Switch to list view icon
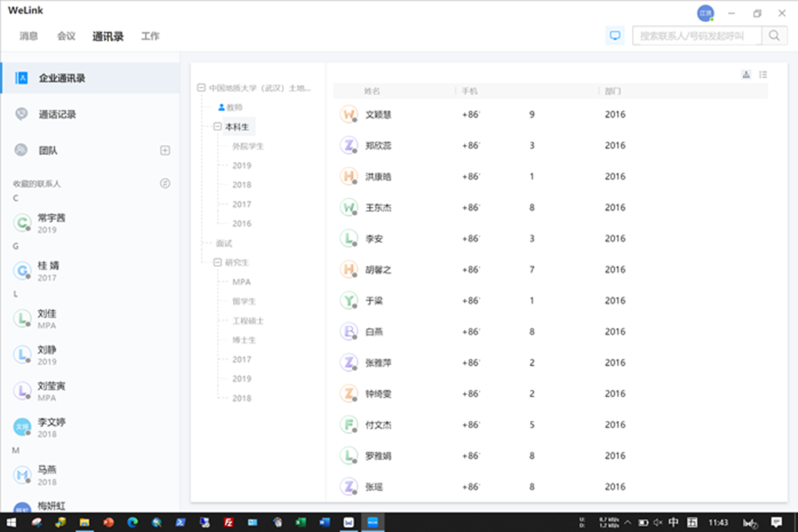The height and width of the screenshot is (532, 798). click(x=763, y=75)
